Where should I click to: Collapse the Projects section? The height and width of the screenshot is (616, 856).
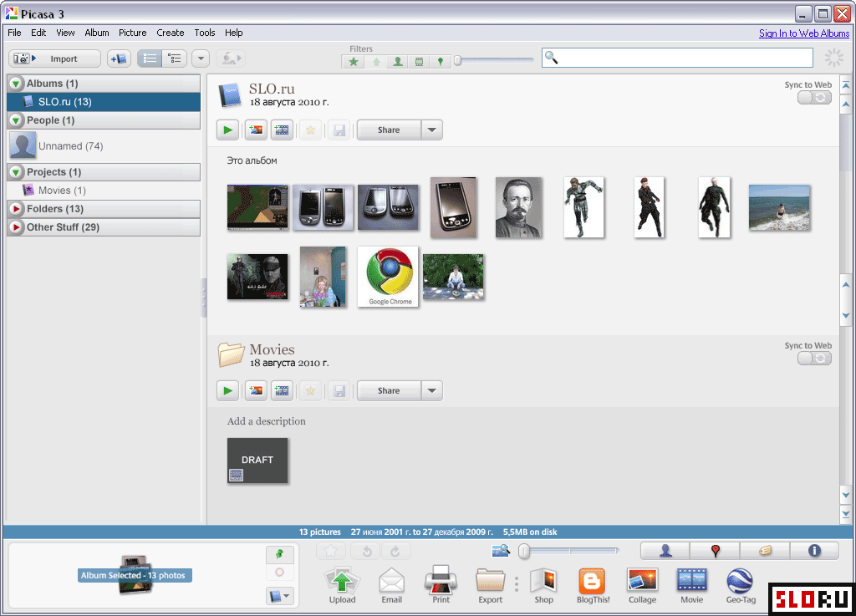16,172
